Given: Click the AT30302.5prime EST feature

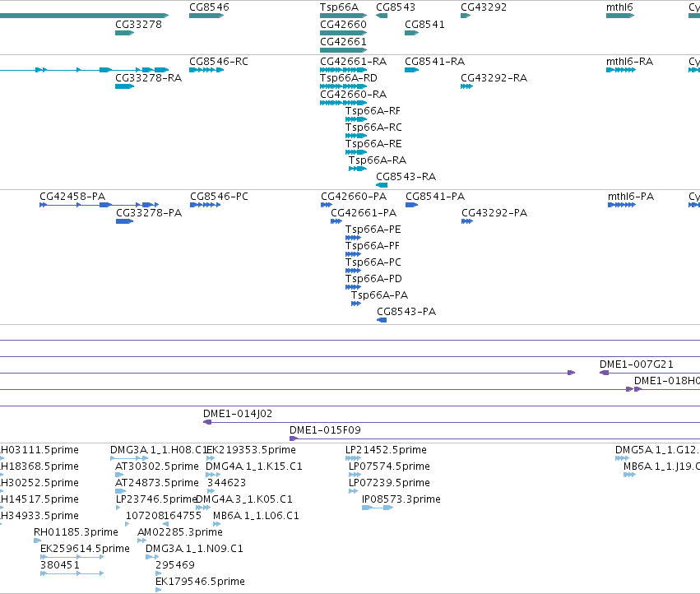Looking at the screenshot, I should 119,475.
